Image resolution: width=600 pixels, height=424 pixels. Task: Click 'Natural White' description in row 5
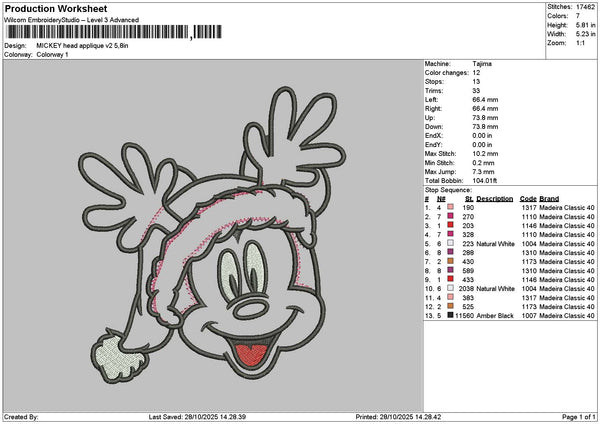pos(496,244)
